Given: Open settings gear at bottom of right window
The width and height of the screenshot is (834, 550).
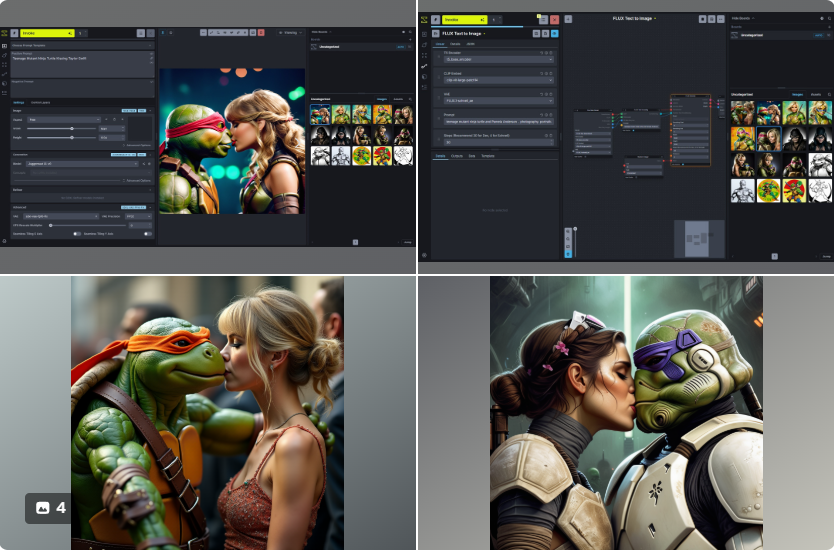Looking at the screenshot, I should [424, 255].
